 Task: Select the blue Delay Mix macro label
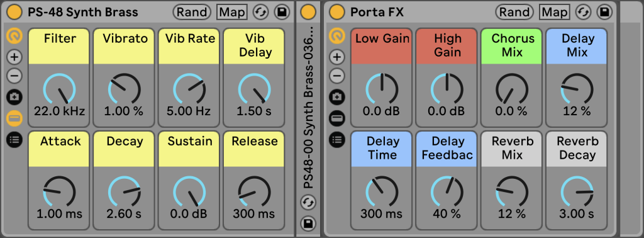(x=577, y=46)
